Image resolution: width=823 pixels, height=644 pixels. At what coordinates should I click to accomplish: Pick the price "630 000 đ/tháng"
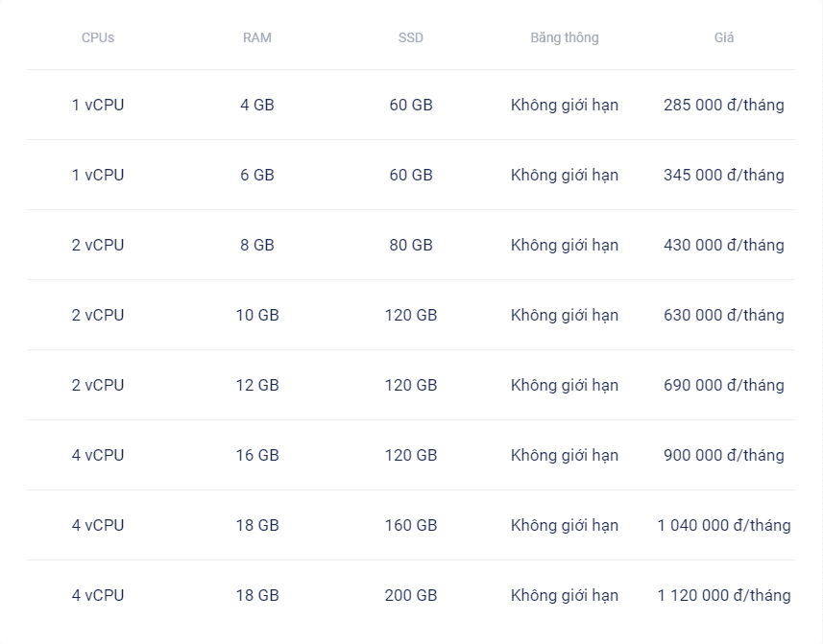(724, 315)
